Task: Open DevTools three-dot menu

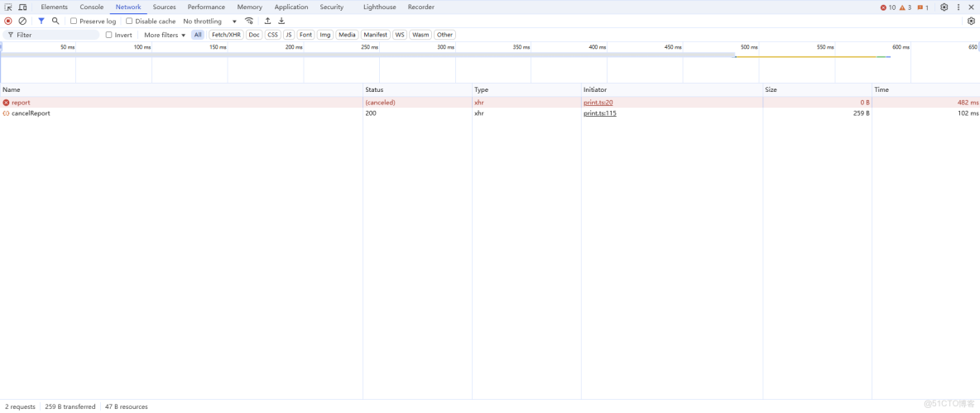Action: pyautogui.click(x=958, y=7)
